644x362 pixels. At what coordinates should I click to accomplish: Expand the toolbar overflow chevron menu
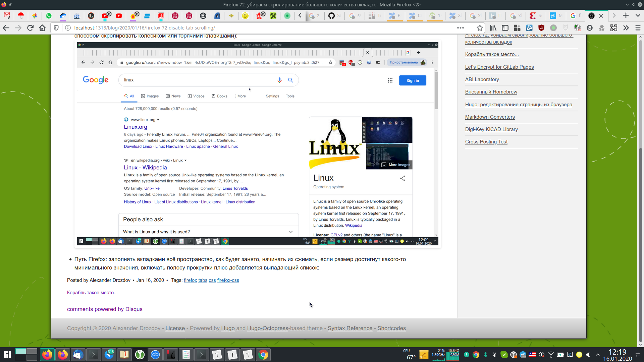(x=626, y=28)
